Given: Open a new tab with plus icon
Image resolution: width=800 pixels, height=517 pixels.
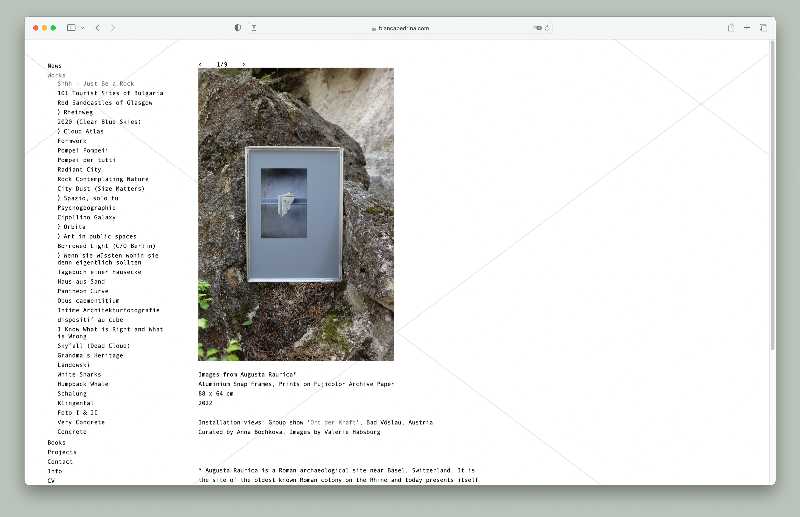Looking at the screenshot, I should coord(748,28).
